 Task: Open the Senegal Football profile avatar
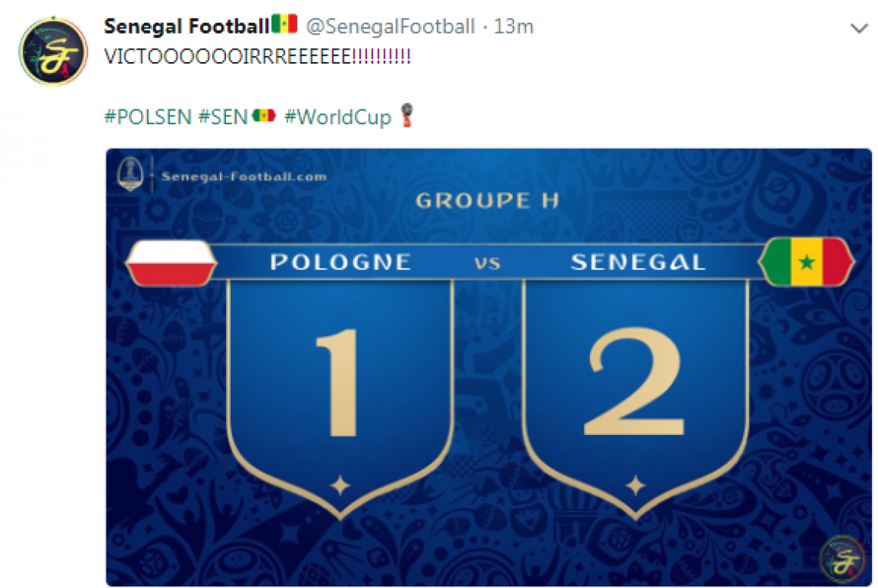53,51
